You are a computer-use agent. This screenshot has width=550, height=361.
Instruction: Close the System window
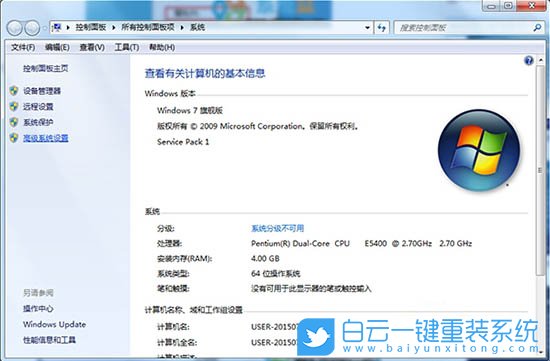point(531,6)
